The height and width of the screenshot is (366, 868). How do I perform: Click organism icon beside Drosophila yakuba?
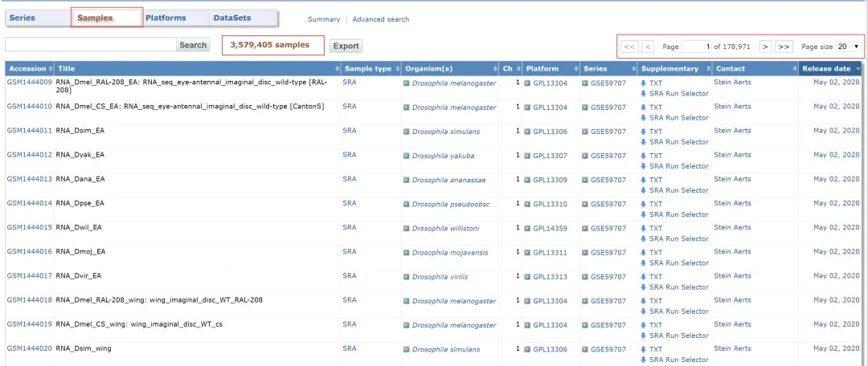407,156
